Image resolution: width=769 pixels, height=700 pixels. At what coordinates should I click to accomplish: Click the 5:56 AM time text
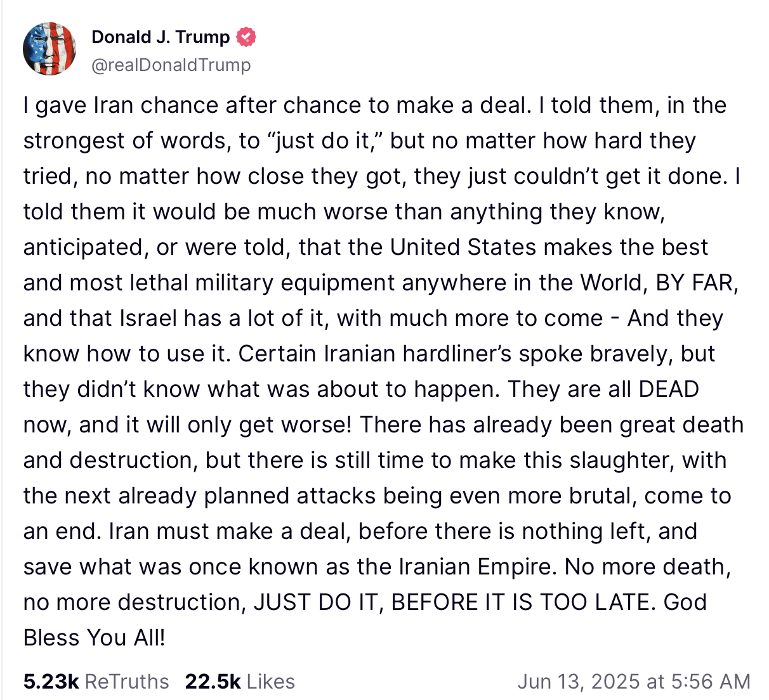(x=711, y=682)
